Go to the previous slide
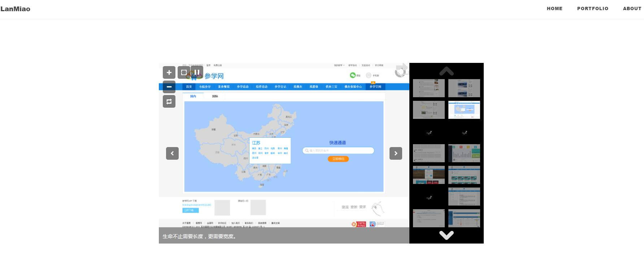The width and height of the screenshot is (644, 271). [x=172, y=153]
